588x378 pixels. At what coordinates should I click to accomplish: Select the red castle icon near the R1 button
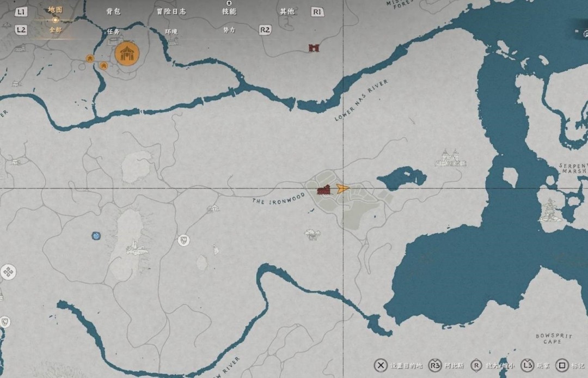[x=314, y=47]
